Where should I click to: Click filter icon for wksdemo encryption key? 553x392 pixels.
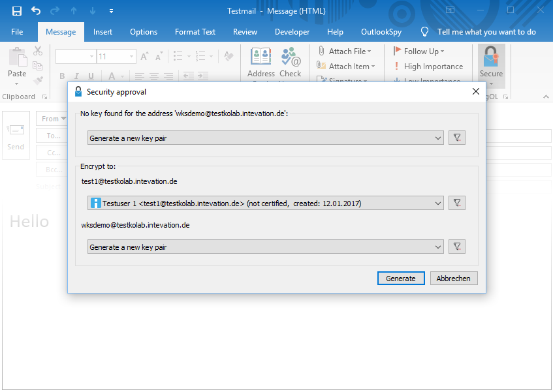click(457, 247)
